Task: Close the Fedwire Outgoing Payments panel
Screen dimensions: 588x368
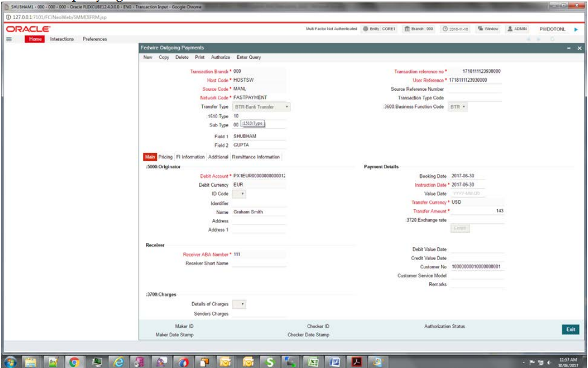Action: coord(579,48)
